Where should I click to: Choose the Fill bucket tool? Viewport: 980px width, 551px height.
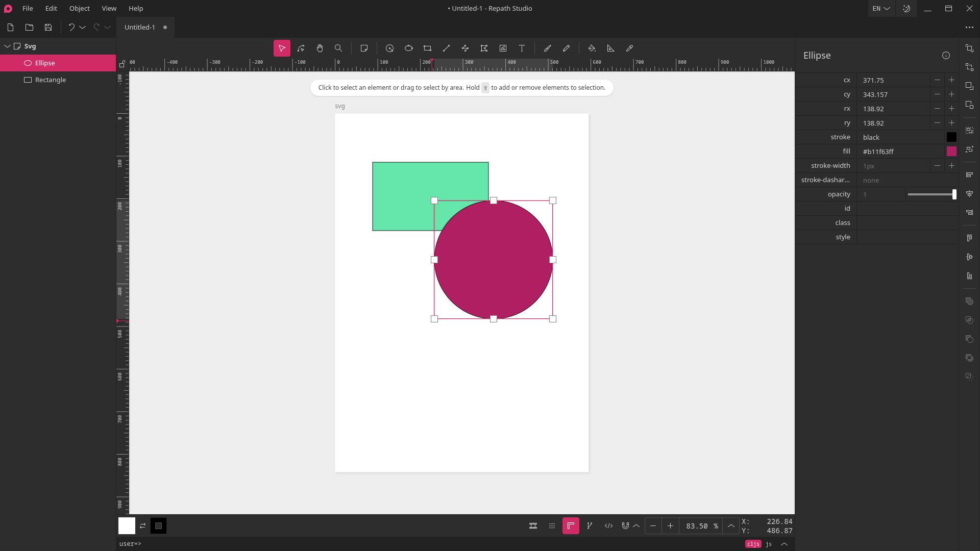[x=592, y=48]
